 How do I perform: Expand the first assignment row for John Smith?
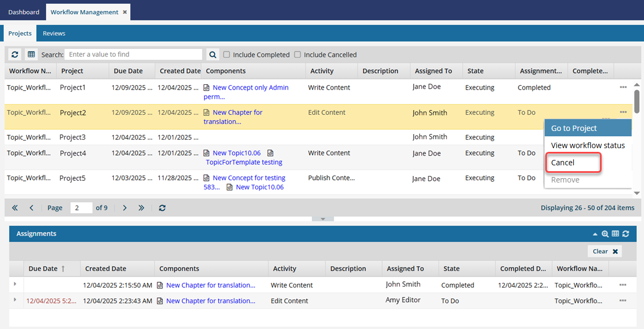pyautogui.click(x=15, y=284)
